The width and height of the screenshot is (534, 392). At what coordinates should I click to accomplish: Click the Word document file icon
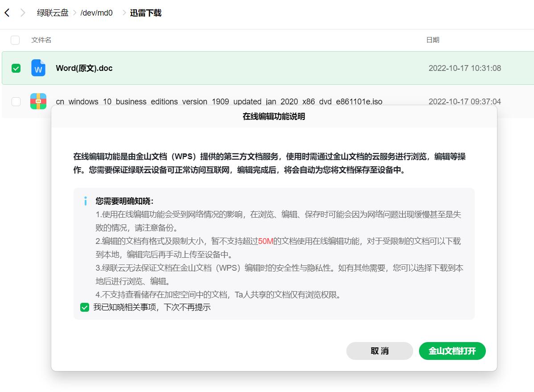coord(38,68)
